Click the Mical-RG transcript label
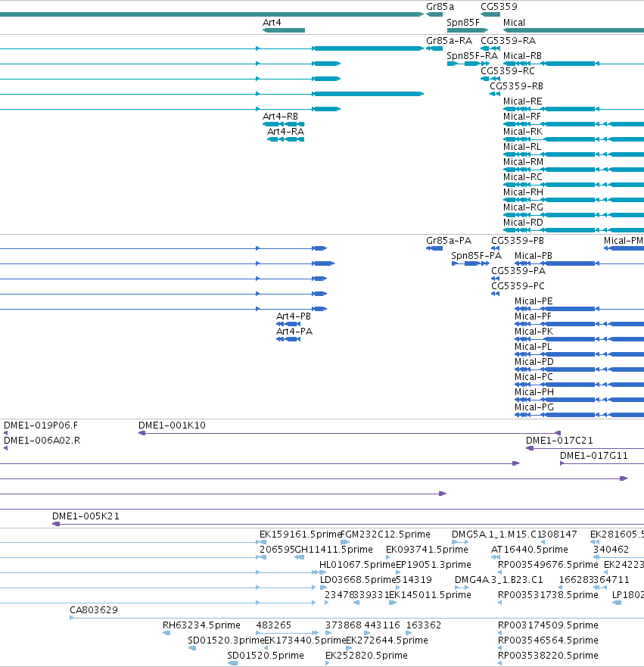 pyautogui.click(x=523, y=207)
